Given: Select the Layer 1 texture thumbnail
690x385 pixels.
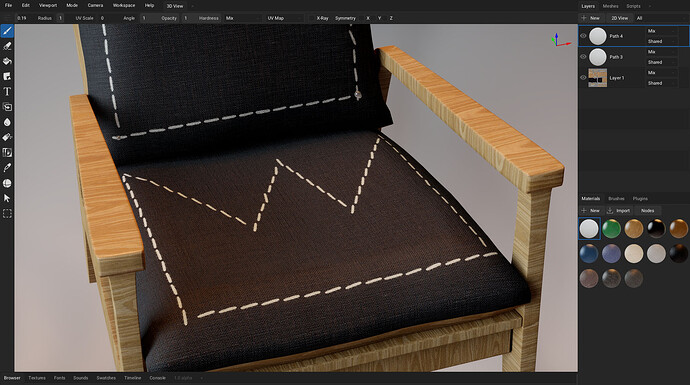Looking at the screenshot, I should pos(598,78).
